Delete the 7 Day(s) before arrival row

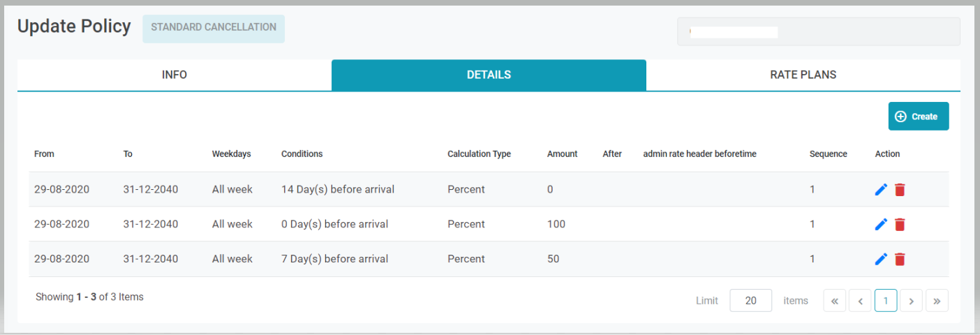[x=900, y=259]
